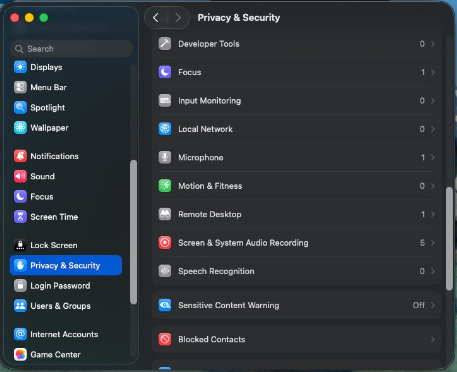Click the yellow minimize window button
This screenshot has height=372, width=457.
[29, 18]
